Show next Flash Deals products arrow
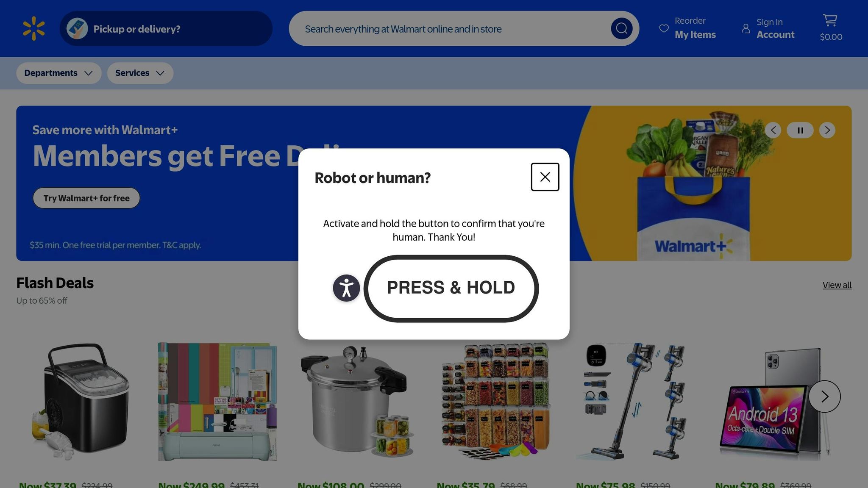Image resolution: width=868 pixels, height=488 pixels. [824, 396]
